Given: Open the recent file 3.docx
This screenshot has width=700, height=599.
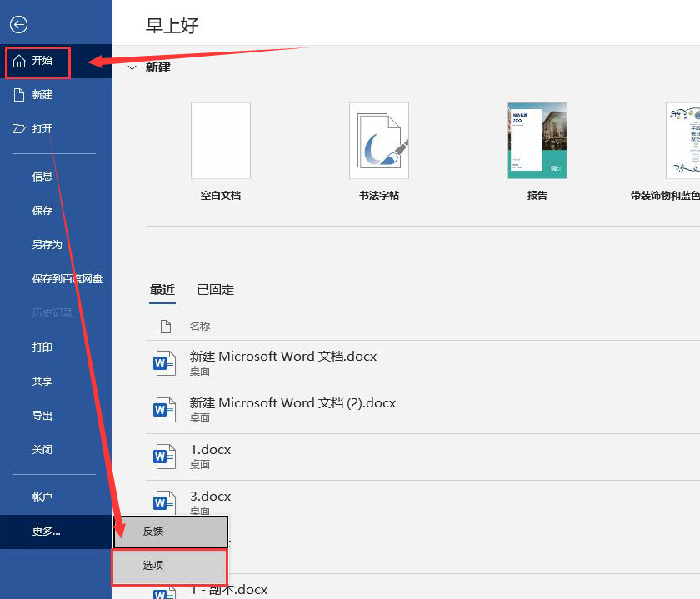Looking at the screenshot, I should [x=210, y=496].
